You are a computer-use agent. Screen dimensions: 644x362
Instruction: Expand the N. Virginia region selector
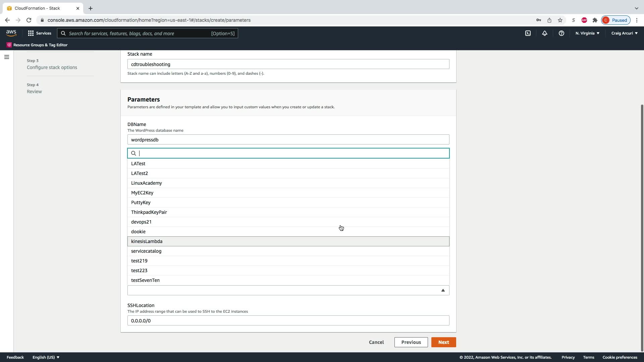click(587, 33)
